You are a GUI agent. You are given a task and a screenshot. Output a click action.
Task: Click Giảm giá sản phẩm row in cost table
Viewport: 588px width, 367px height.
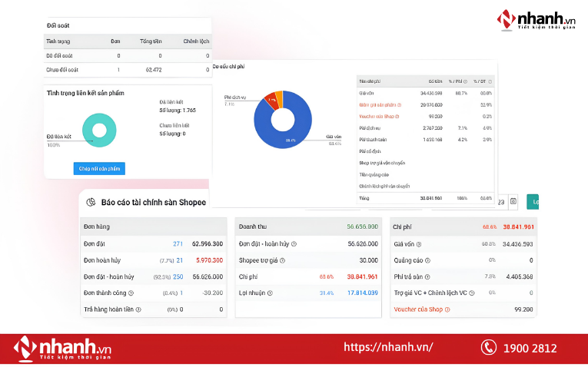tap(425, 105)
